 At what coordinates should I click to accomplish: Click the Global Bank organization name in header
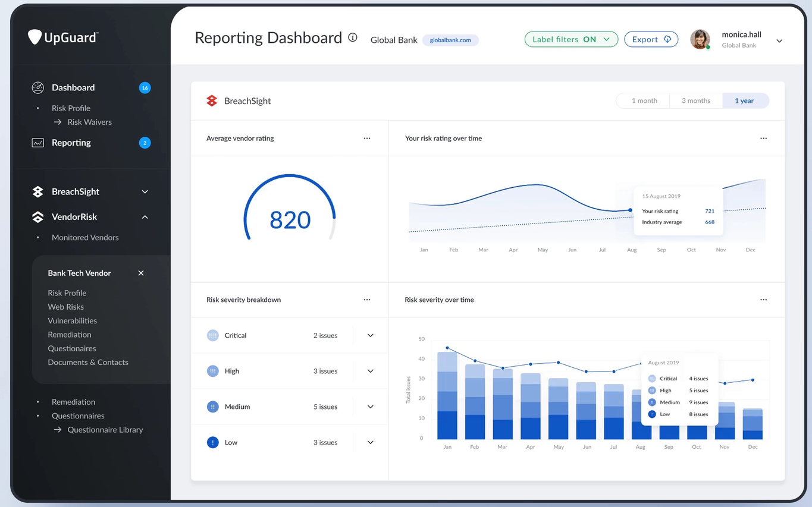click(x=394, y=40)
